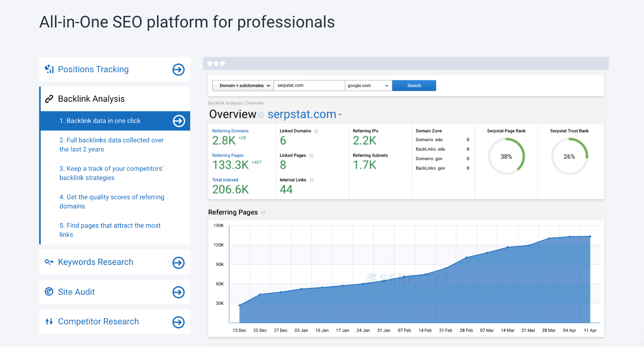Click the Total indexed label

tap(225, 180)
